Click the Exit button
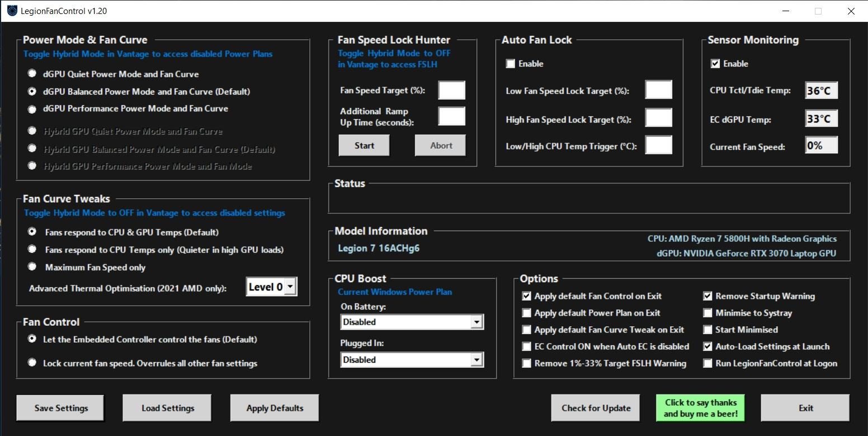Viewport: 868px width, 436px height. [x=806, y=408]
